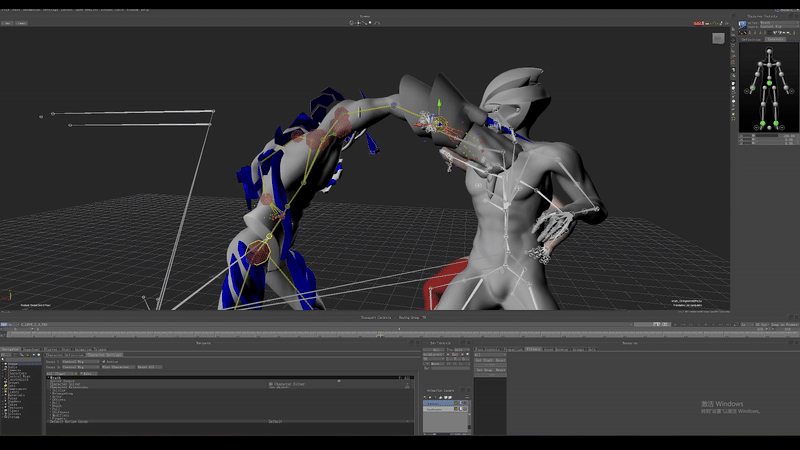Open the Source dropdown showing Control Rig

coord(779,27)
